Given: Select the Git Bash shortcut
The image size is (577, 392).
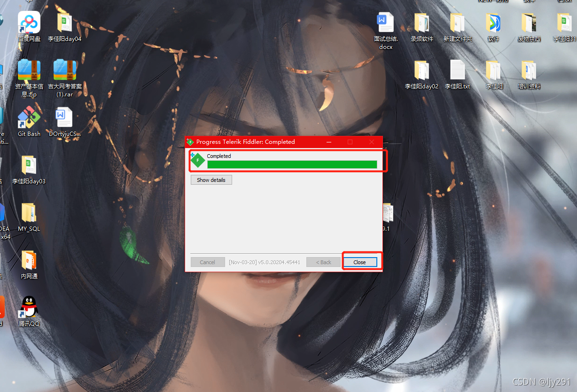Looking at the screenshot, I should coord(29,121).
